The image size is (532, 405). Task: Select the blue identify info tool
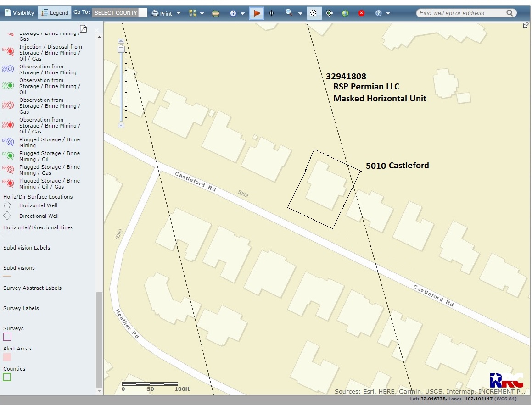pos(233,13)
